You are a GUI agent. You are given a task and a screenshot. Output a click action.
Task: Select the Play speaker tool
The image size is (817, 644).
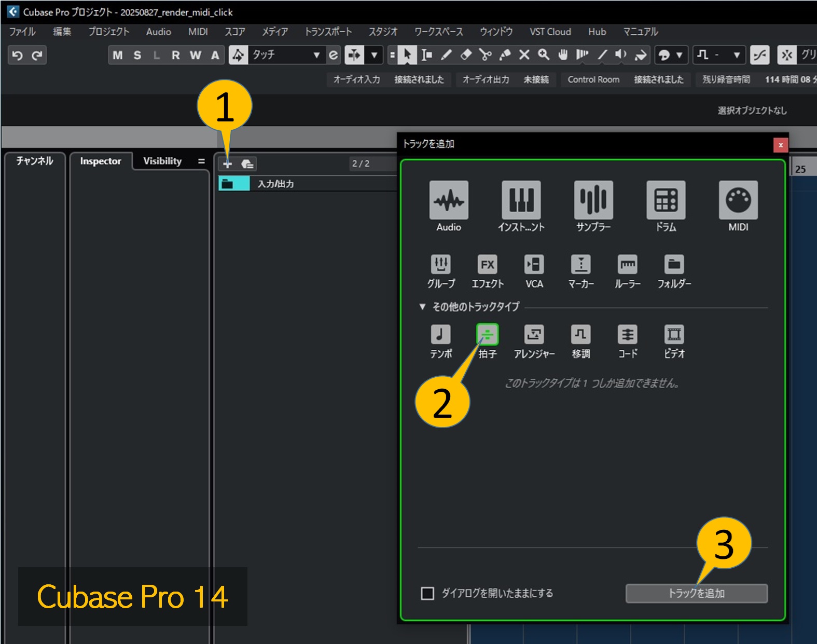[x=621, y=55]
